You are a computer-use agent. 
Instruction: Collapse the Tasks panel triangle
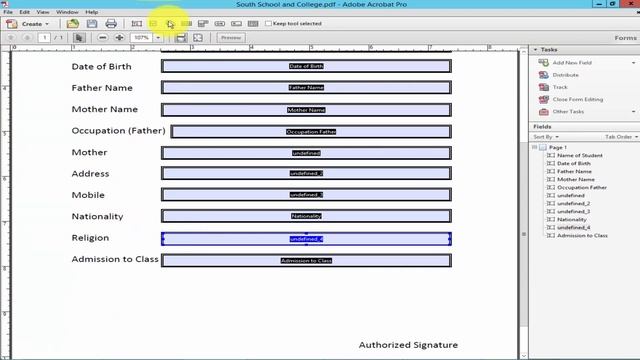[536, 49]
